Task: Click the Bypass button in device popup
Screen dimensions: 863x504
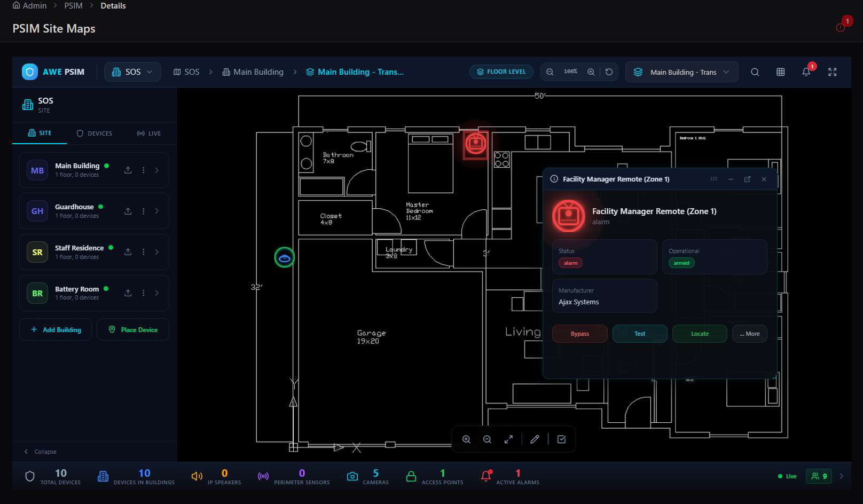Action: 580,334
